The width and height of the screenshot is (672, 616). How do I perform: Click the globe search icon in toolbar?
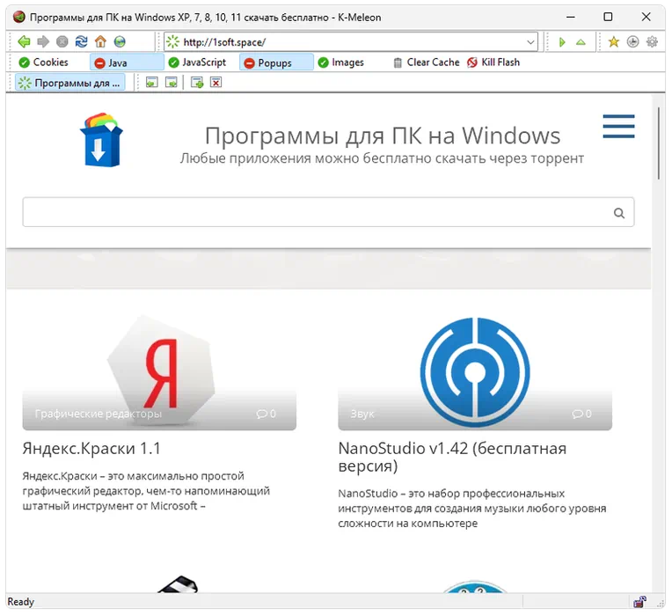(x=120, y=41)
